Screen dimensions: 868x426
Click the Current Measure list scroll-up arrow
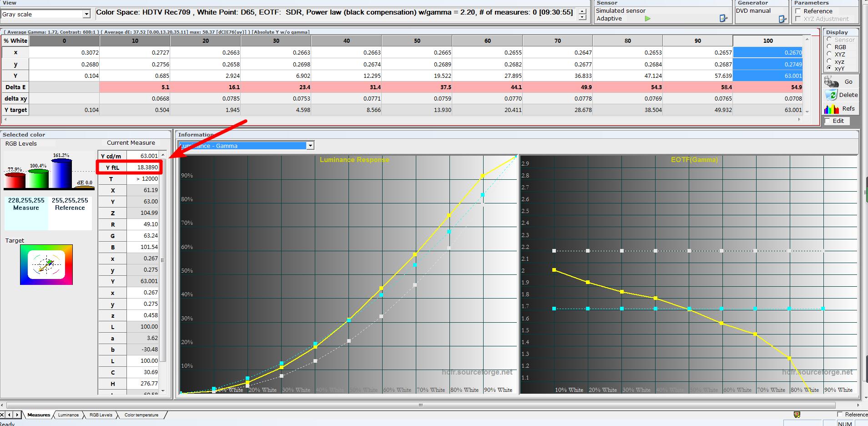163,155
